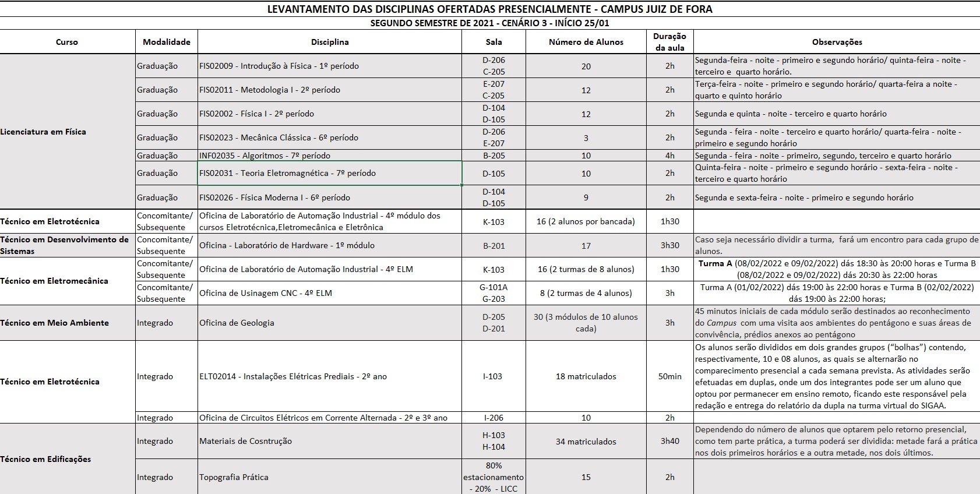Click the '34 matriculados' student count cell
Screen dimensions: 980x494
(x=586, y=441)
